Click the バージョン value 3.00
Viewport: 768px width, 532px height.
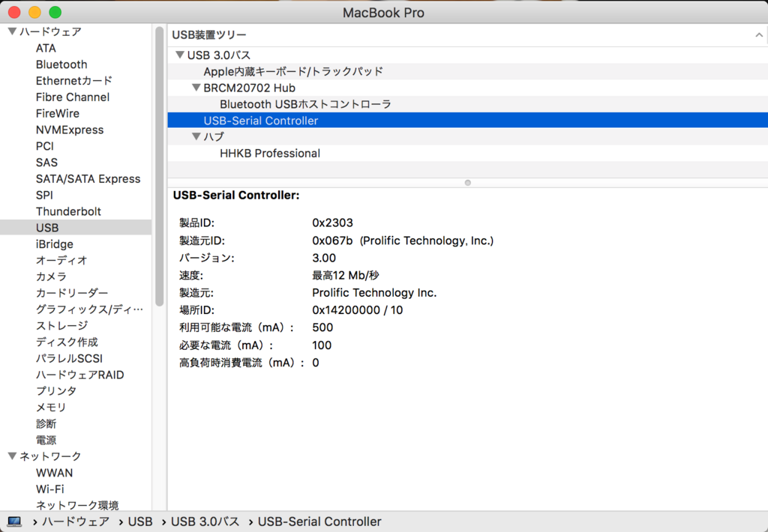(x=324, y=258)
